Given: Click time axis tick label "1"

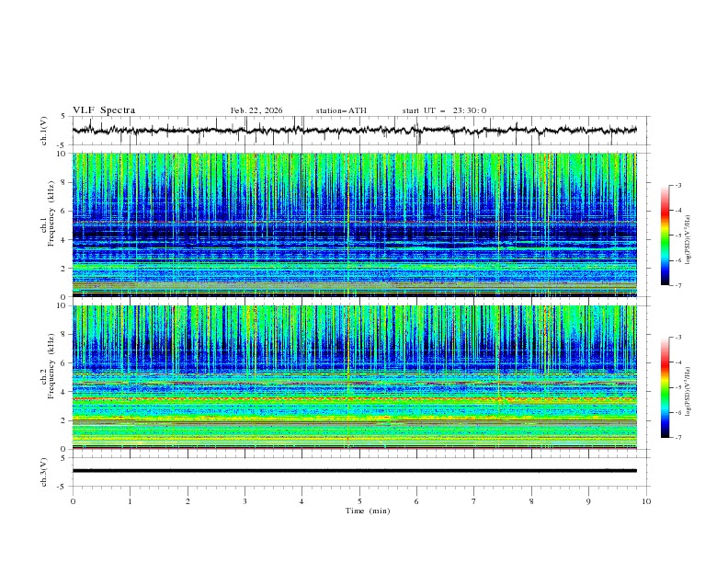Looking at the screenshot, I should 130,501.
